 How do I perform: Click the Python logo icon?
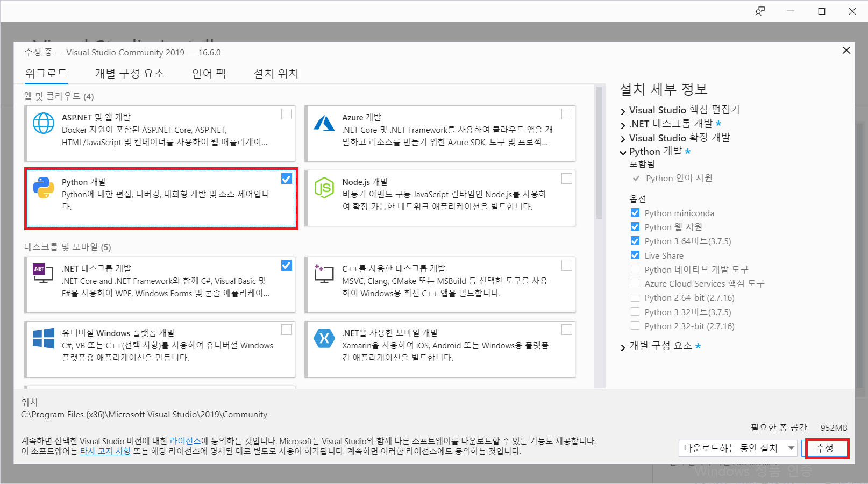click(x=44, y=188)
